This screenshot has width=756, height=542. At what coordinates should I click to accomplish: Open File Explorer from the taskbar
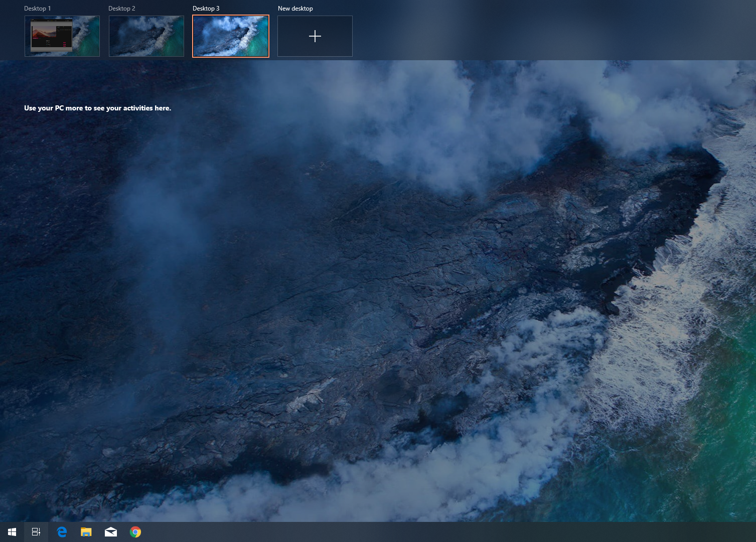tap(86, 532)
